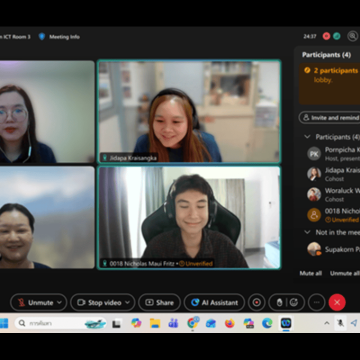Open Google Chrome from the taskbar
The height and width of the screenshot is (360, 360).
[192, 323]
